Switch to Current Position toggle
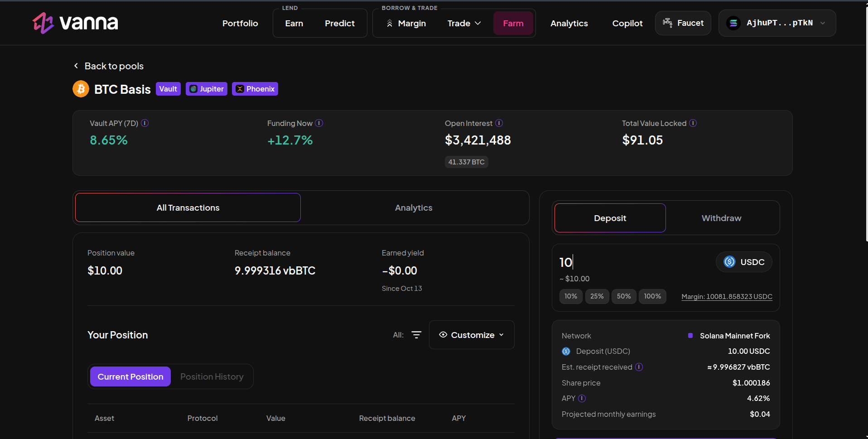The height and width of the screenshot is (439, 868). pos(130,376)
